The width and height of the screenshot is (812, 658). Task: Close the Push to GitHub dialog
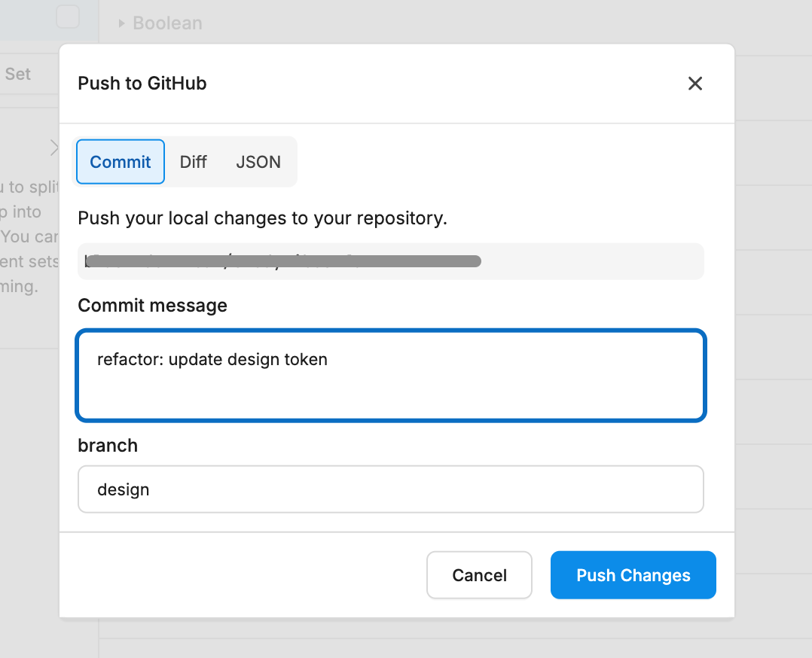(695, 84)
